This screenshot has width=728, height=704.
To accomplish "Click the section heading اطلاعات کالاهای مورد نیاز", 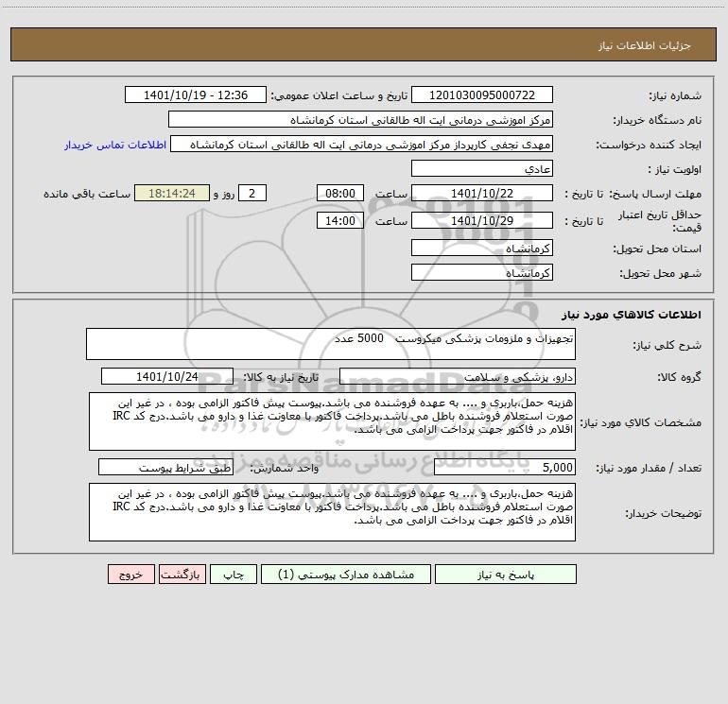I will 632,315.
